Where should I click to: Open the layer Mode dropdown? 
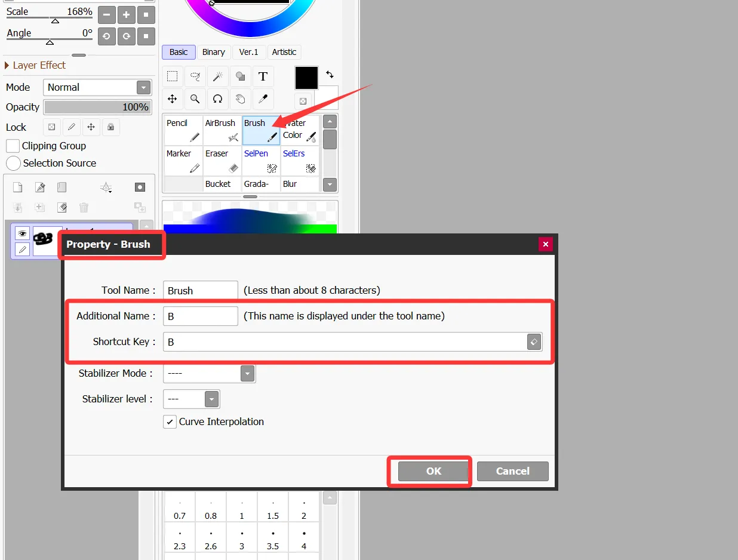(97, 87)
